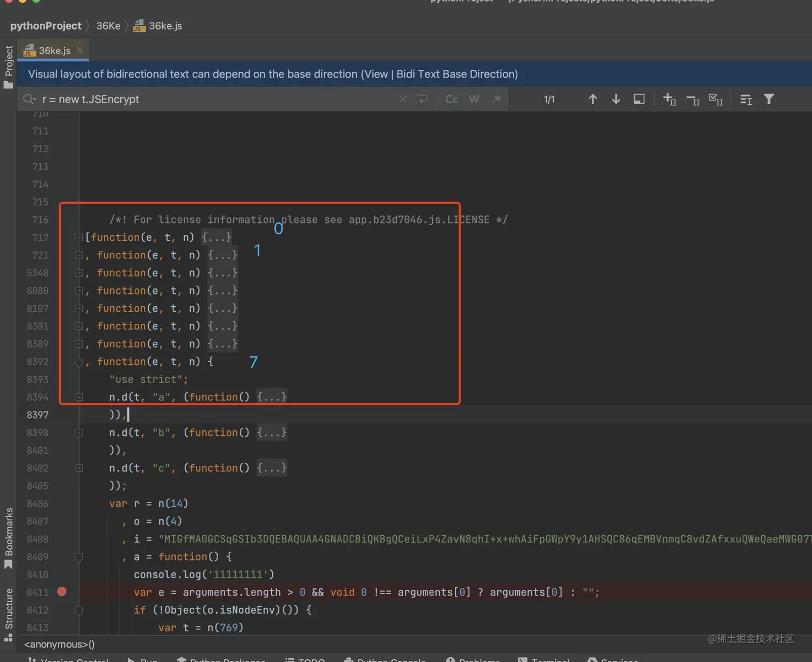Toggle Words (W) search option

pos(474,99)
